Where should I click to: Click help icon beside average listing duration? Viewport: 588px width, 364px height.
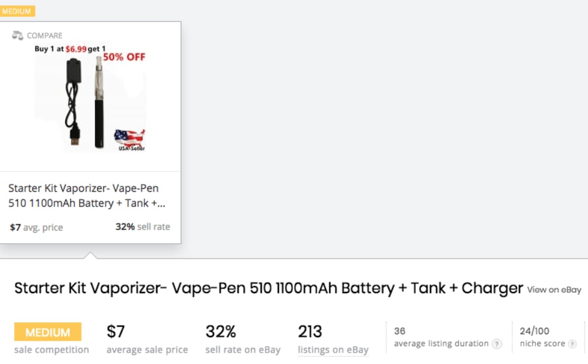[x=497, y=344]
